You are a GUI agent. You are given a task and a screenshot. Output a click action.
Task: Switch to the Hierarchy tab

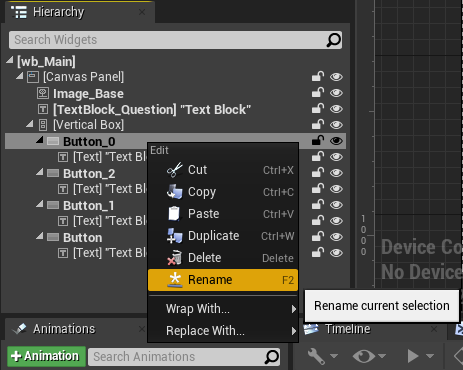coord(79,12)
